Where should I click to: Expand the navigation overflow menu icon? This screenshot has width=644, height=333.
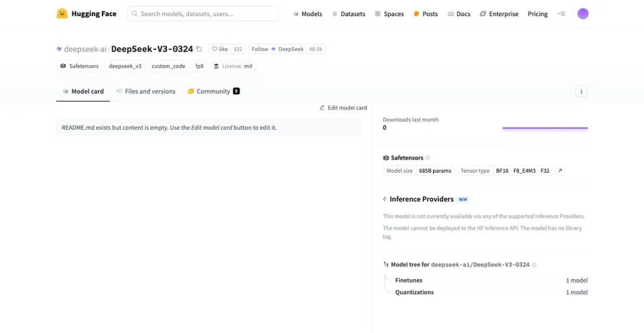(x=561, y=14)
